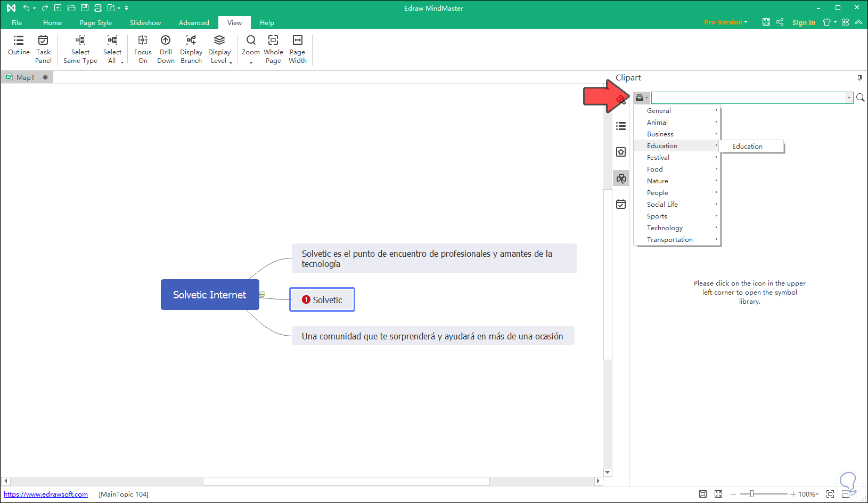Click the full screen arrows icon in status bar

point(718,494)
